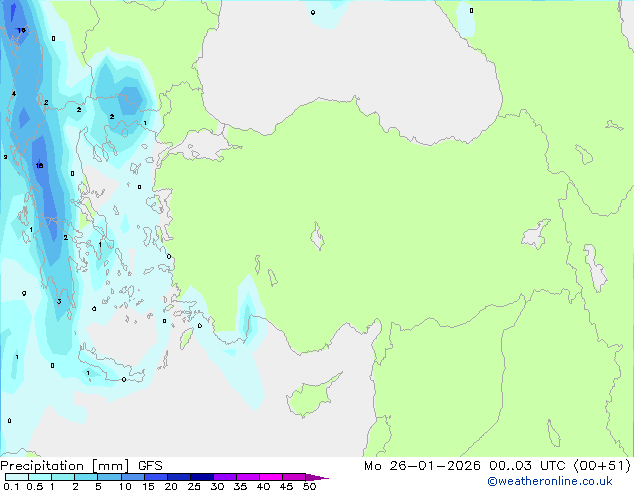The image size is (634, 490).
Task: Click the '15' legend scale label
Action: point(148,486)
